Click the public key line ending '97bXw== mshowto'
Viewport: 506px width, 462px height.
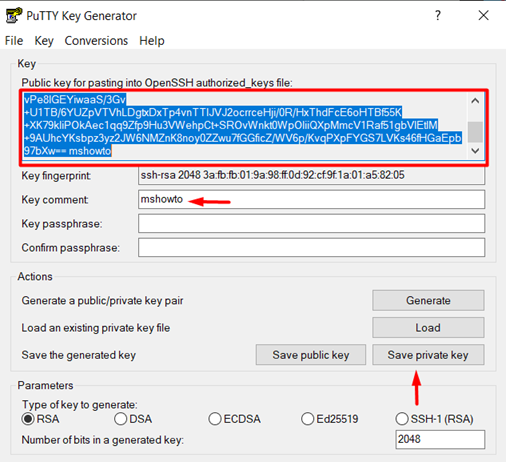[67, 151]
